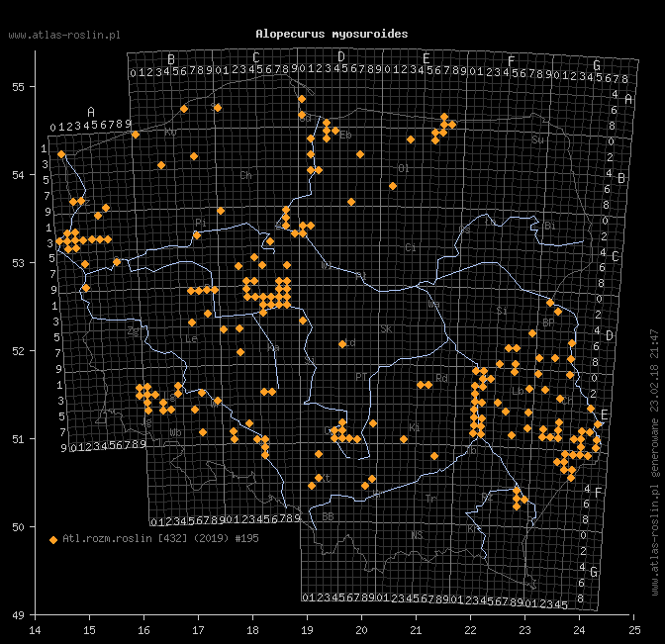The width and height of the screenshot is (665, 644).
Task: Click the longitude axis label 22
Action: [470, 630]
